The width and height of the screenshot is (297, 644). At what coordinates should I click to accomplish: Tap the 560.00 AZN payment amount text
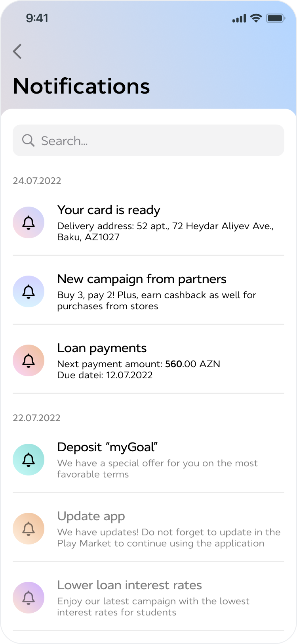pos(192,364)
